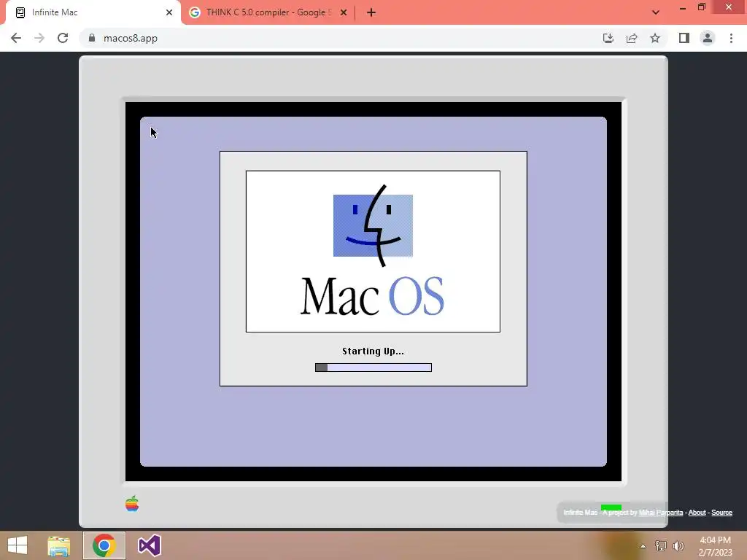The width and height of the screenshot is (747, 560).
Task: Open the volume tray icon
Action: [678, 545]
